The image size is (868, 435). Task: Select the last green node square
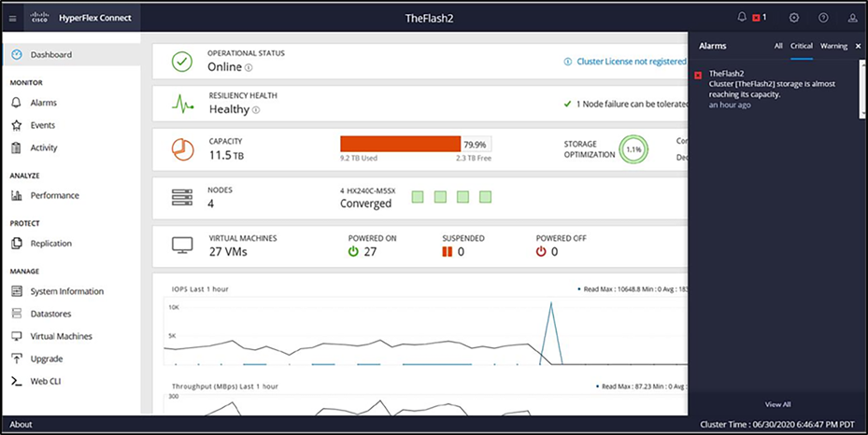click(486, 197)
